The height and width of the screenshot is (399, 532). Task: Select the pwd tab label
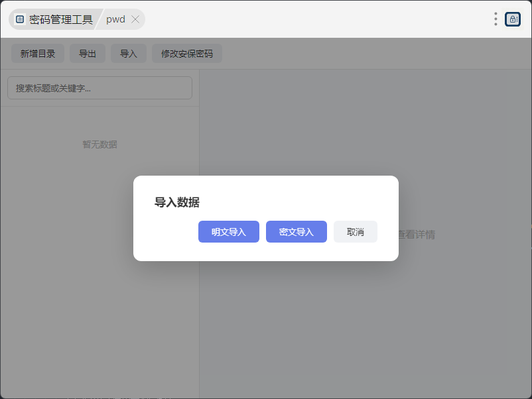tap(115, 19)
